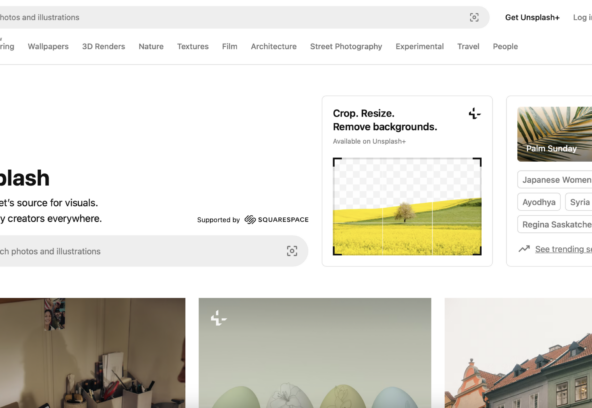Viewport: 592px width, 408px height.
Task: Open the red-roofed buildings photo
Action: pyautogui.click(x=518, y=353)
